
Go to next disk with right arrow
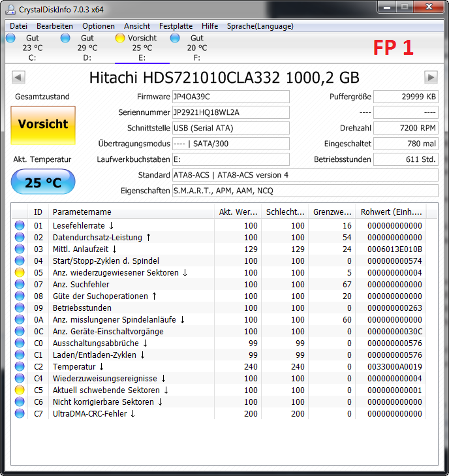(x=431, y=78)
